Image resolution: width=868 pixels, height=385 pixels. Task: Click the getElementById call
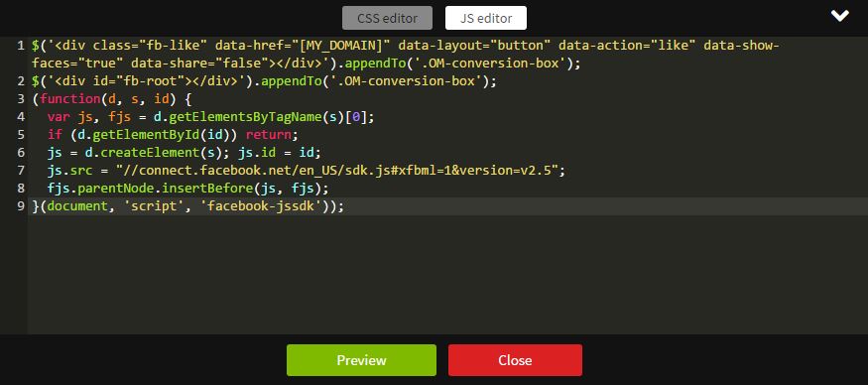click(x=146, y=135)
